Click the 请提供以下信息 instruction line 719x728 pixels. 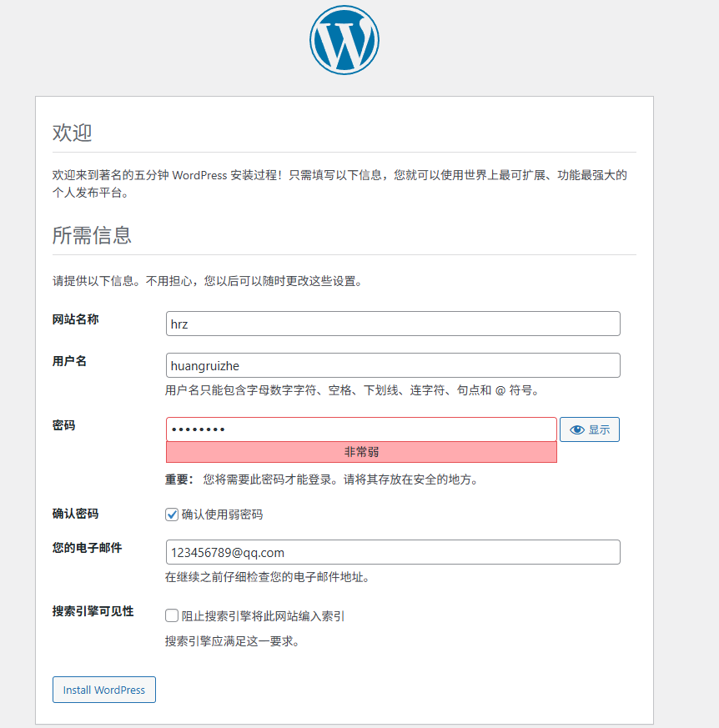click(x=208, y=281)
